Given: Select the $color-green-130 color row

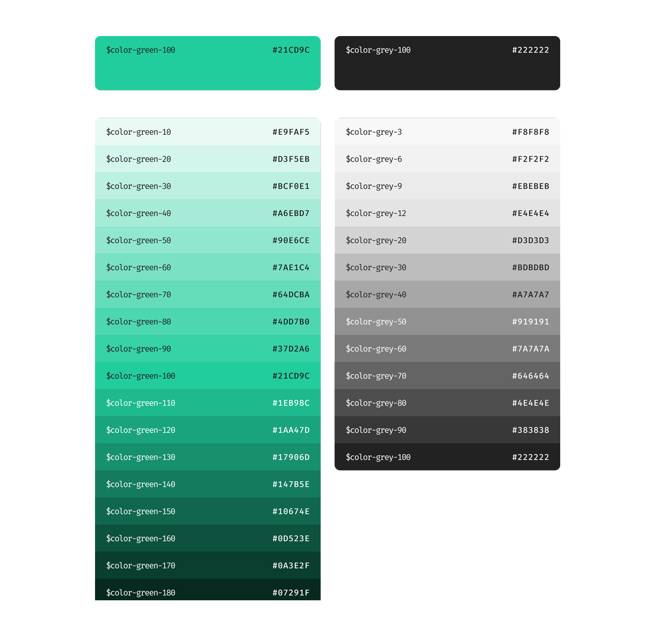Looking at the screenshot, I should pyautogui.click(x=208, y=457).
